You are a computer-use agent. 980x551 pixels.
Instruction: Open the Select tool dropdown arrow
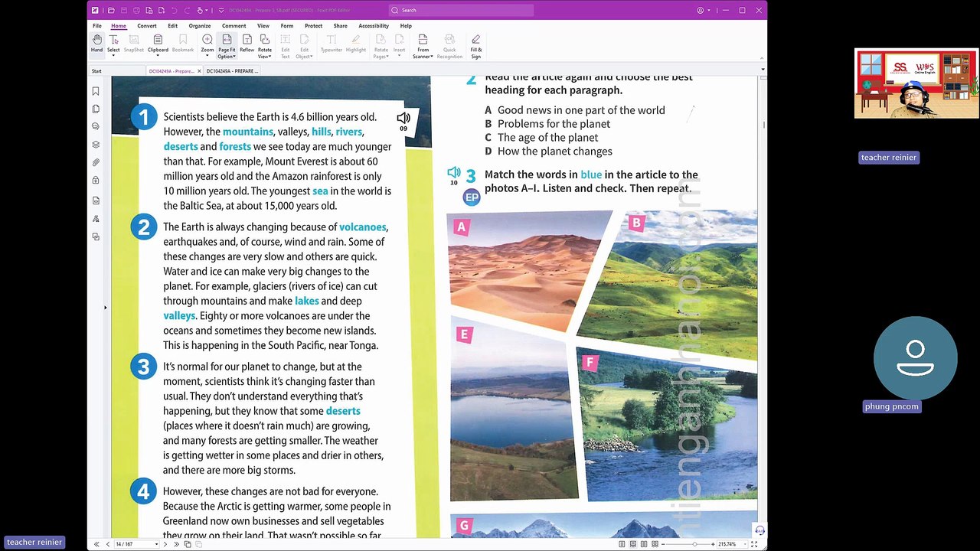coord(113,56)
